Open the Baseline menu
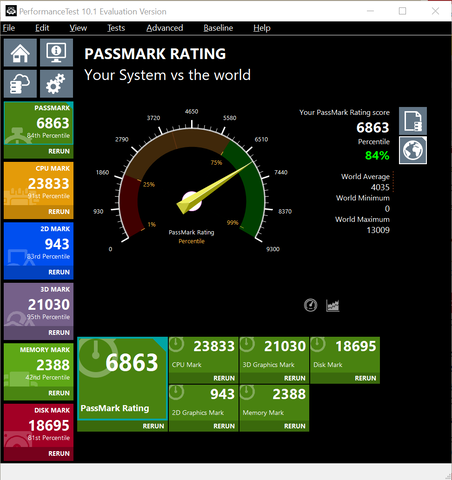Screen dimensions: 452x480 tap(218, 28)
